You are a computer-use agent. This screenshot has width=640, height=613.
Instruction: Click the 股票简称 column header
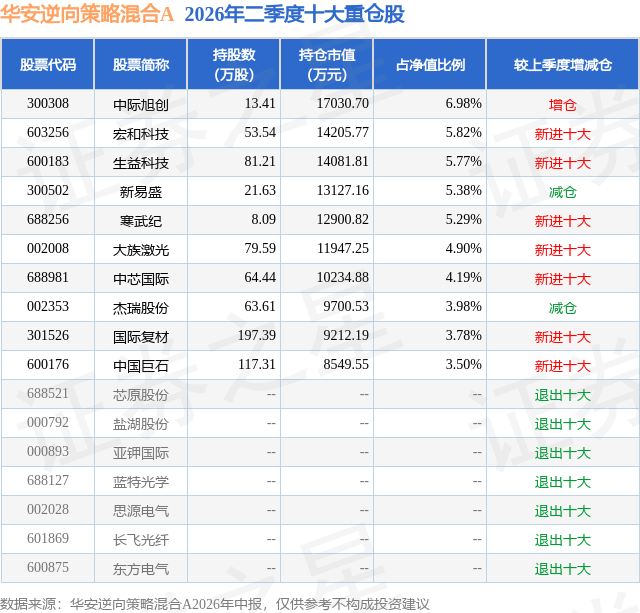click(141, 64)
